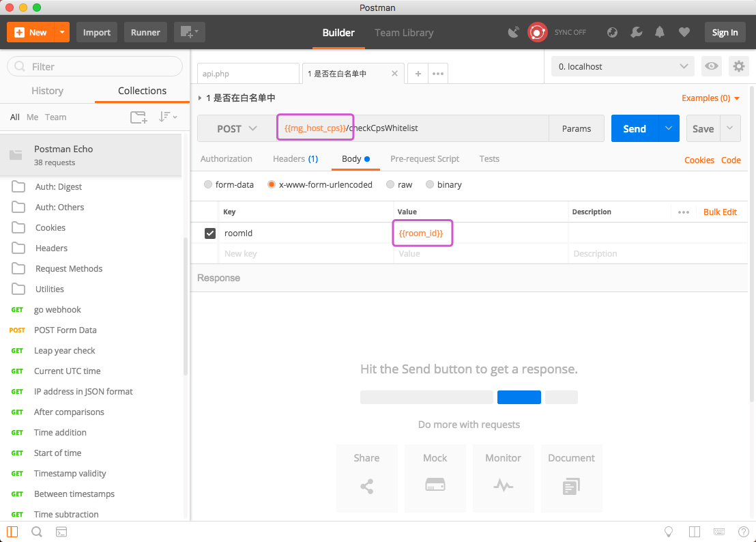Image resolution: width=756 pixels, height=542 pixels.
Task: Open the POST method dropdown
Action: [237, 128]
